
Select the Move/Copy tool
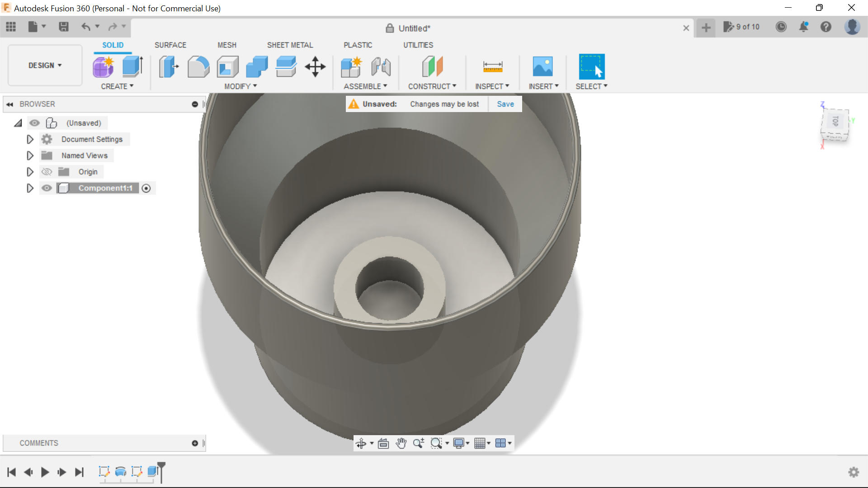[315, 66]
